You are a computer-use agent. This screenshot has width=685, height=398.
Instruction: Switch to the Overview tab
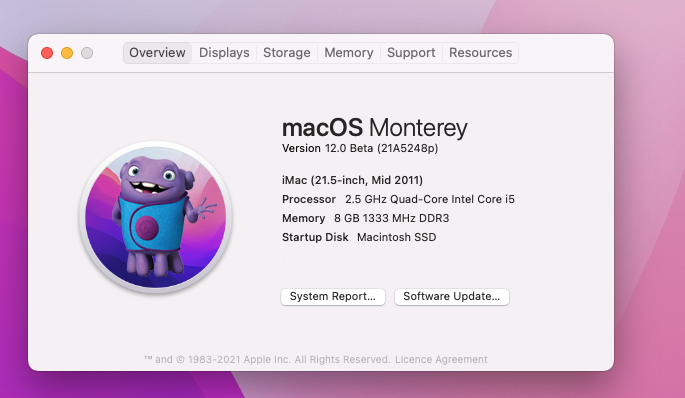(x=157, y=53)
